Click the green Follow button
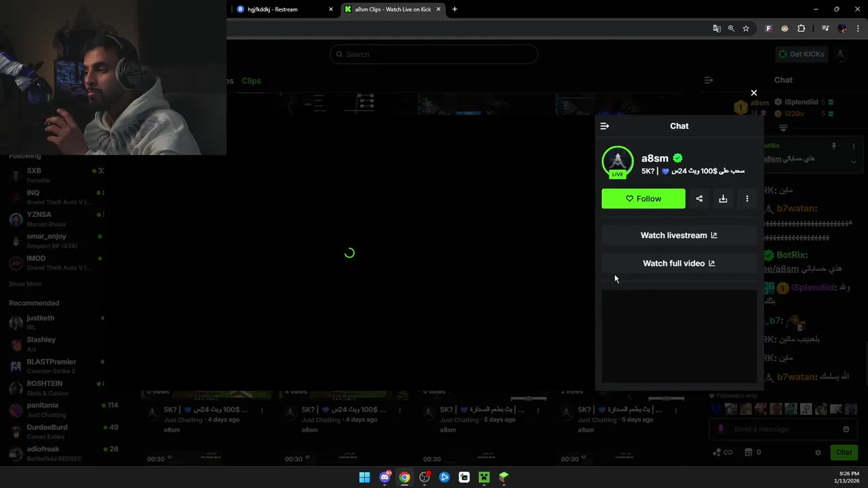The width and height of the screenshot is (868, 488). point(643,199)
